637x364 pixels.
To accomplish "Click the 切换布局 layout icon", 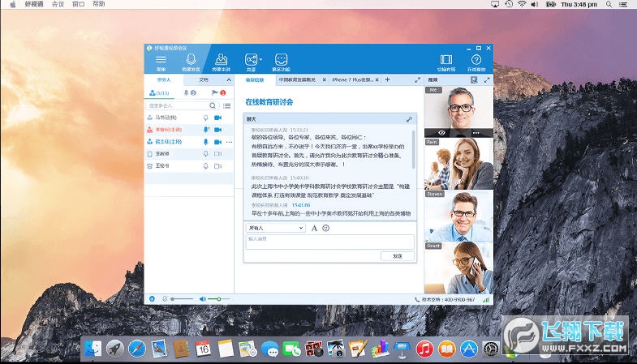I will [445, 60].
